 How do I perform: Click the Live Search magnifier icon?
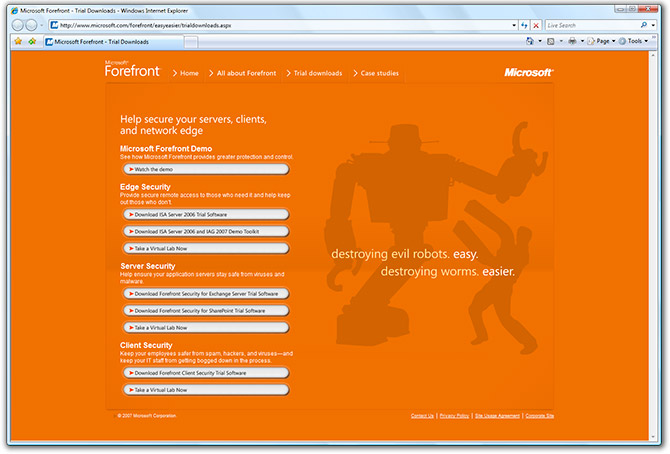[644, 25]
